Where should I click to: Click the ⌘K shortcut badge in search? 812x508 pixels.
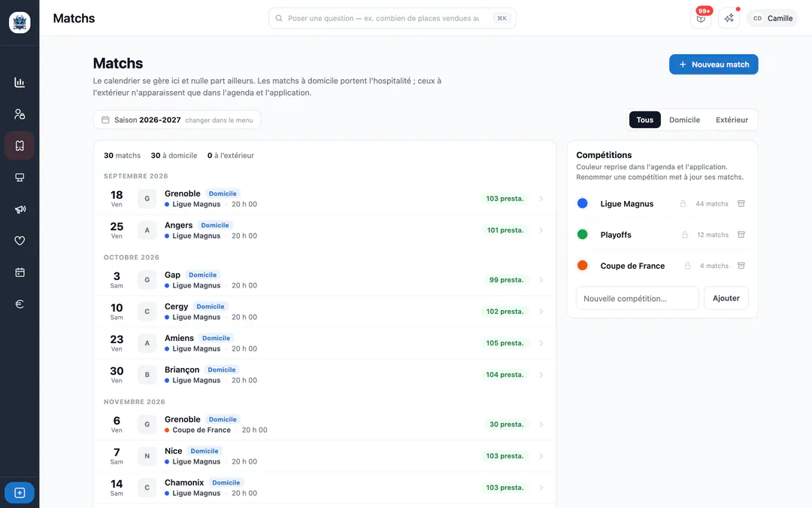[501, 18]
